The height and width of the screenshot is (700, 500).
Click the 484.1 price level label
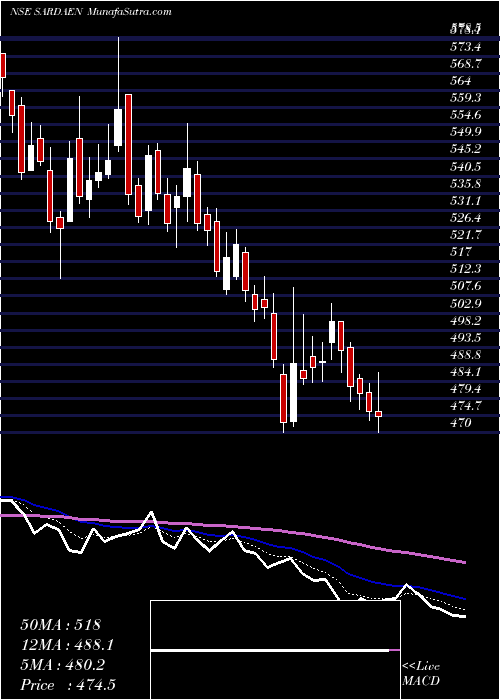coord(466,372)
